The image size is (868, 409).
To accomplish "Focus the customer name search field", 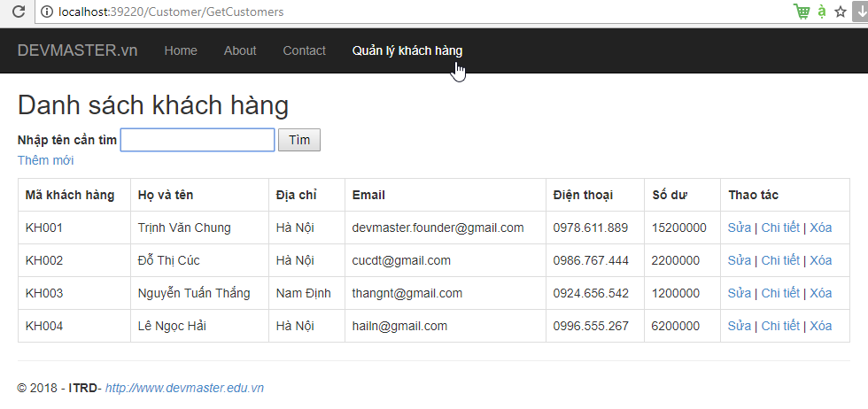I will (x=198, y=140).
